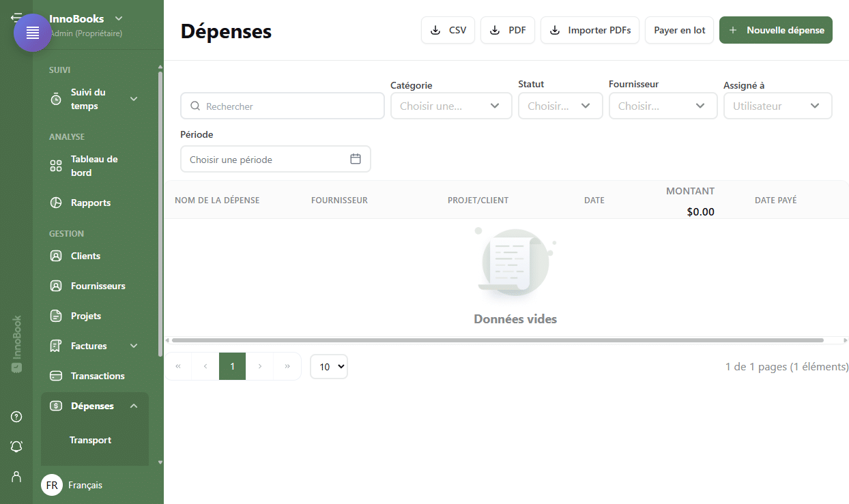Click the Français language selector

coord(85,485)
